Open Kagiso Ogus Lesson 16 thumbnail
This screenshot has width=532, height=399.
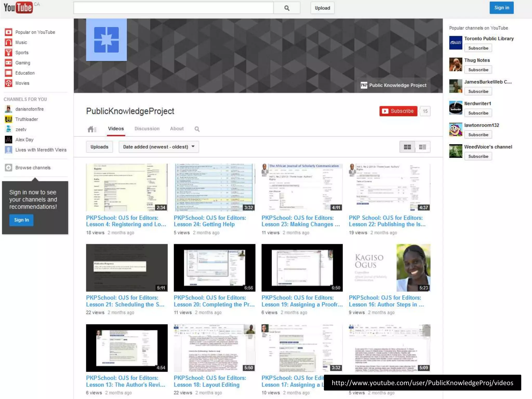pos(390,268)
